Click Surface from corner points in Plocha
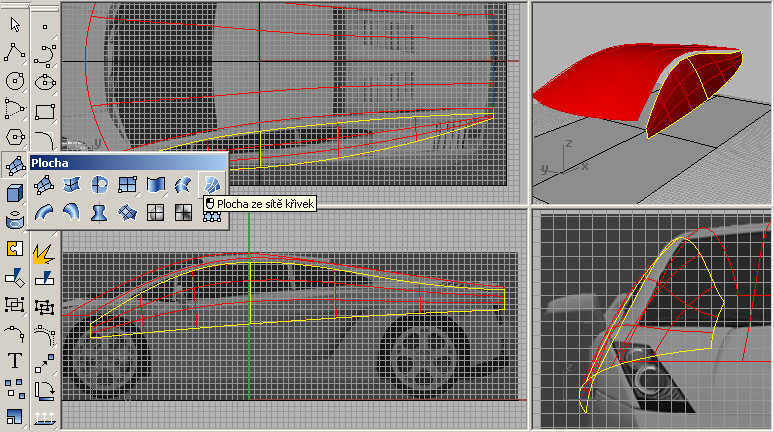The height and width of the screenshot is (432, 774). coord(44,185)
